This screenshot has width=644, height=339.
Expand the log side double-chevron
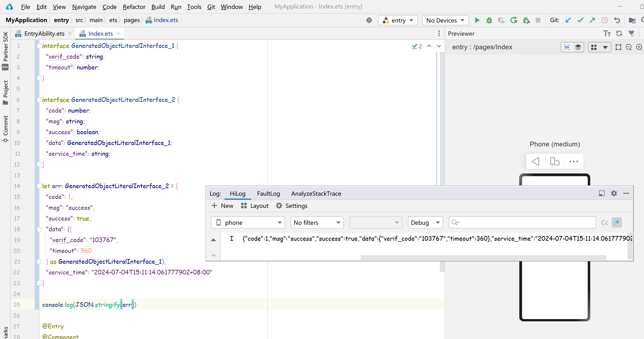tap(213, 255)
